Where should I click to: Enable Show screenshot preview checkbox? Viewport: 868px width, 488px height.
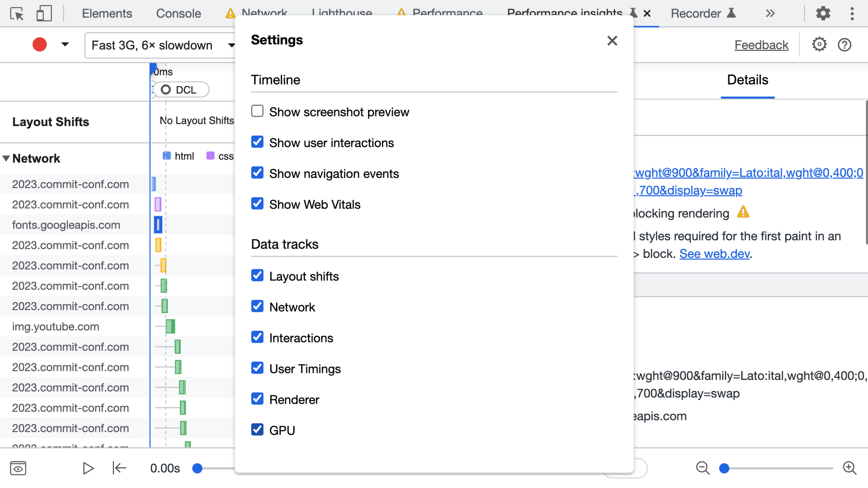coord(257,111)
